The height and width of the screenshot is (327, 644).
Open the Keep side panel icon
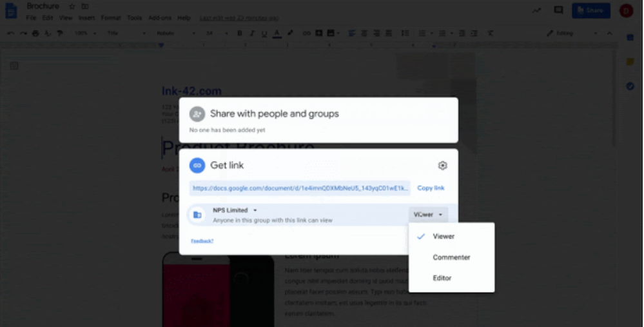coord(630,62)
